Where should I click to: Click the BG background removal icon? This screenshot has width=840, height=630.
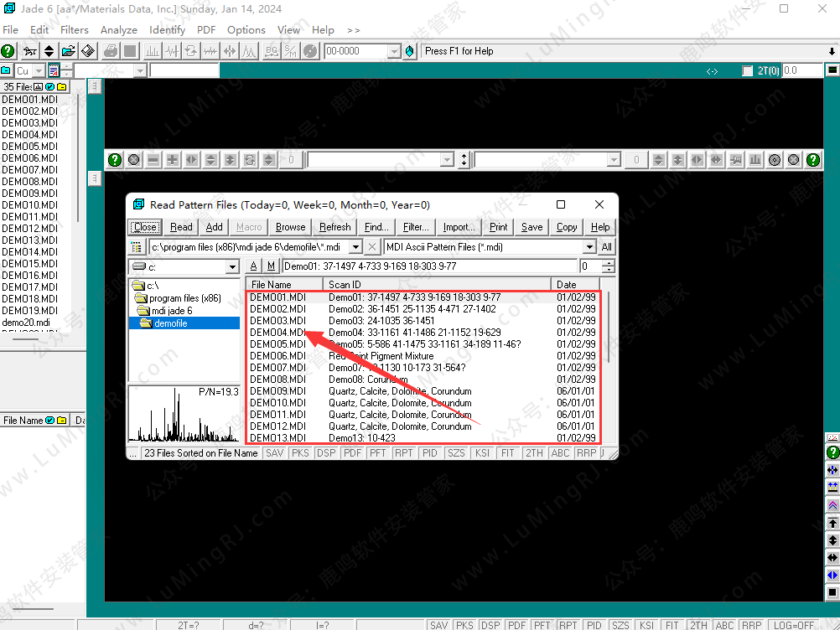click(x=271, y=51)
